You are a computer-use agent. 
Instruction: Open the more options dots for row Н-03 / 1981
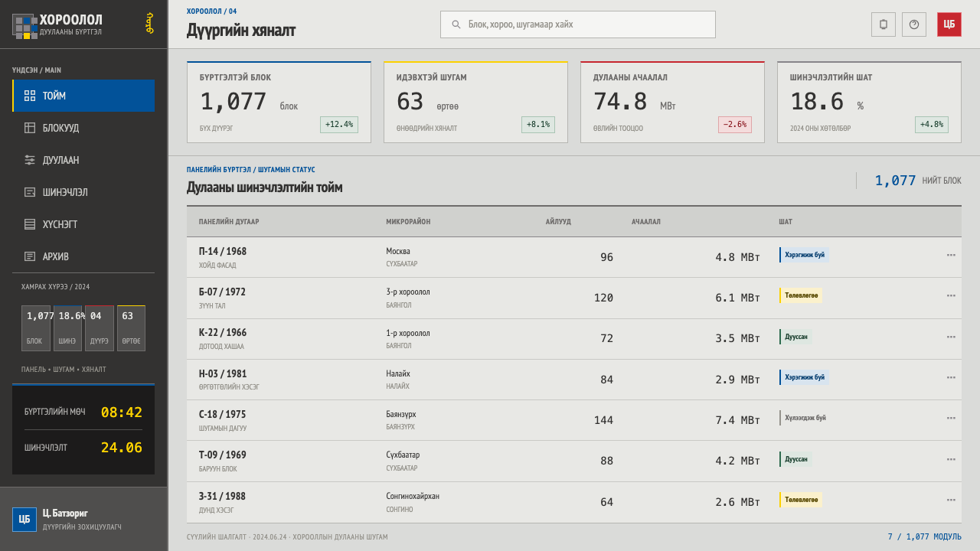click(951, 377)
